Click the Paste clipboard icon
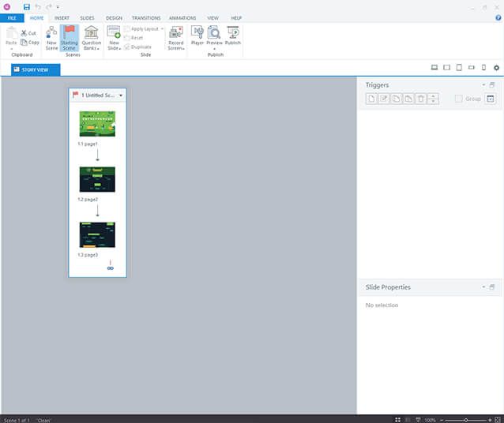 (11, 34)
